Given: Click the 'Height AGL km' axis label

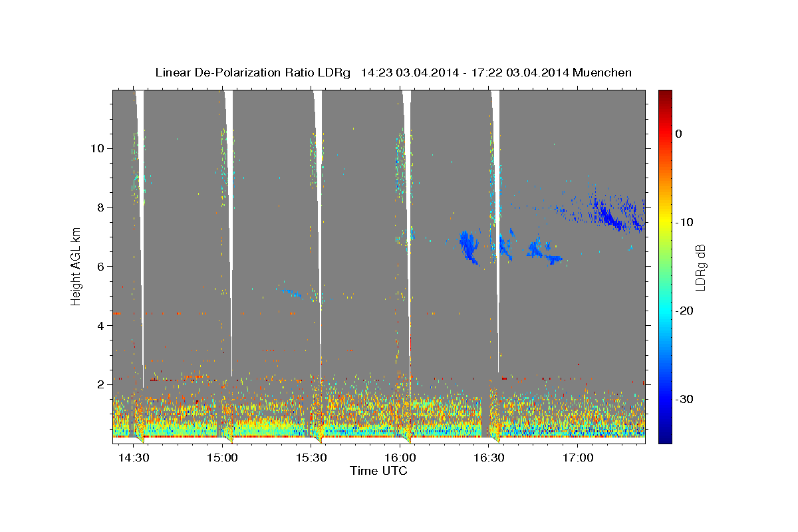Looking at the screenshot, I should 76,266.
